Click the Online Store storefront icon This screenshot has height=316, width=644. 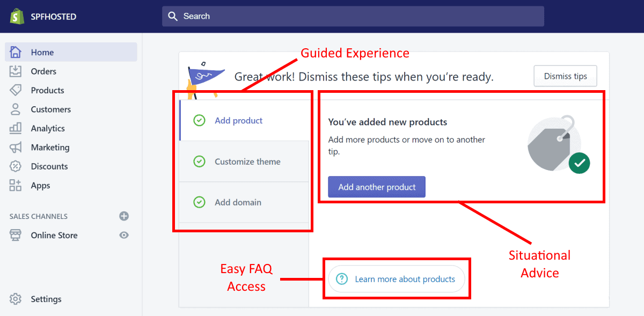pyautogui.click(x=16, y=235)
